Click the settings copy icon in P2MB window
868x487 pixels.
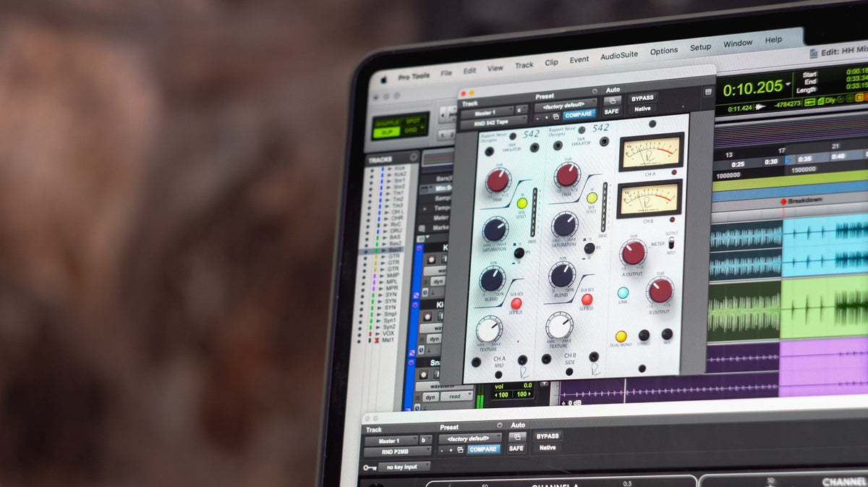[x=459, y=450]
